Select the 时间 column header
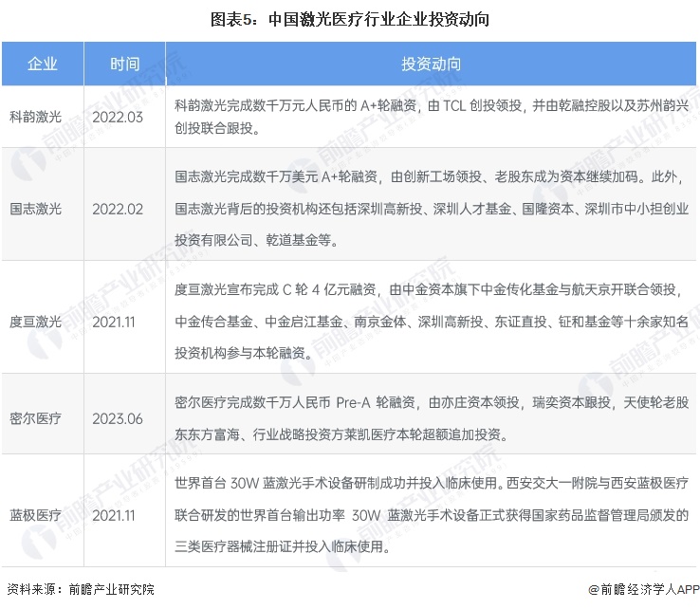The height and width of the screenshot is (609, 700). 124,64
